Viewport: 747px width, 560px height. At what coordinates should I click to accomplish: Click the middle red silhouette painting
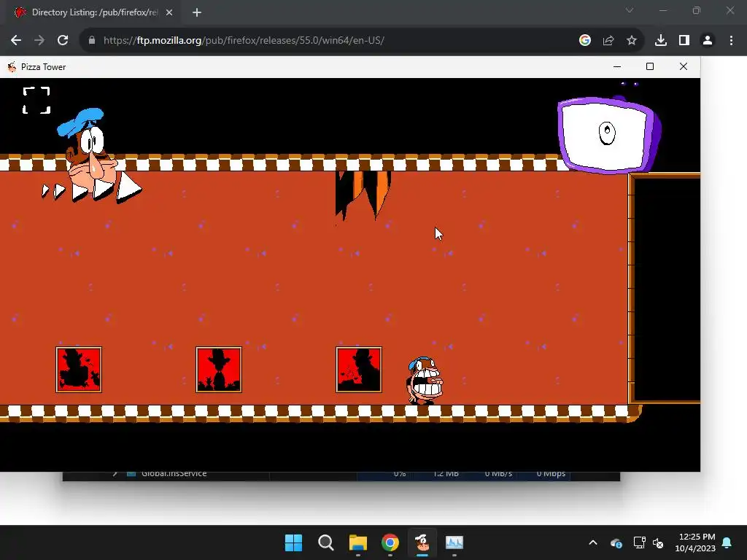coord(219,370)
